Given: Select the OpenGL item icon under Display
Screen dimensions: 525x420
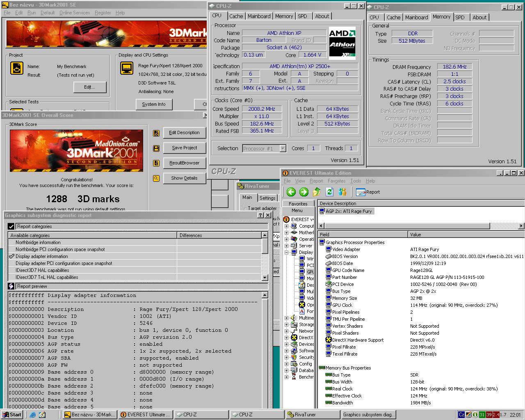Looking at the screenshot, I should (302, 305).
